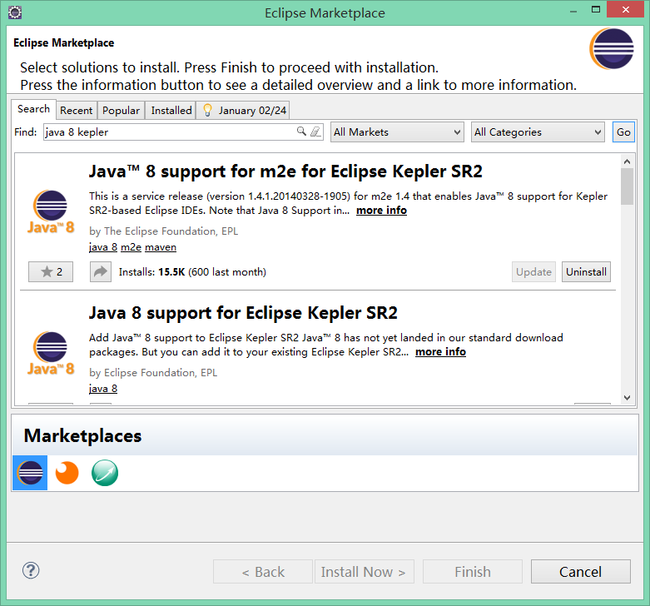Open more info for Java 8 m2e support

point(381,211)
